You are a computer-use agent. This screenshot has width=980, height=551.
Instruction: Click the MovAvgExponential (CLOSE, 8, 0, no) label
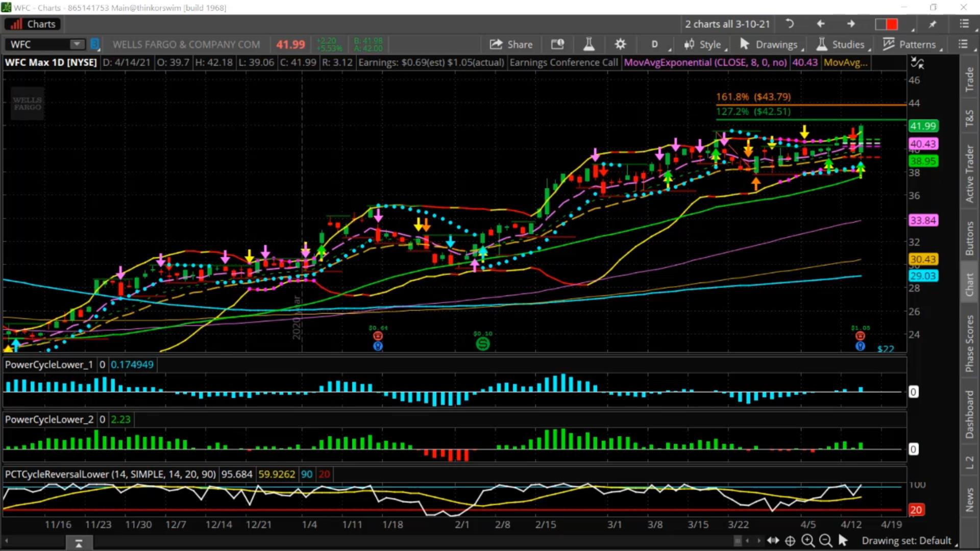705,62
